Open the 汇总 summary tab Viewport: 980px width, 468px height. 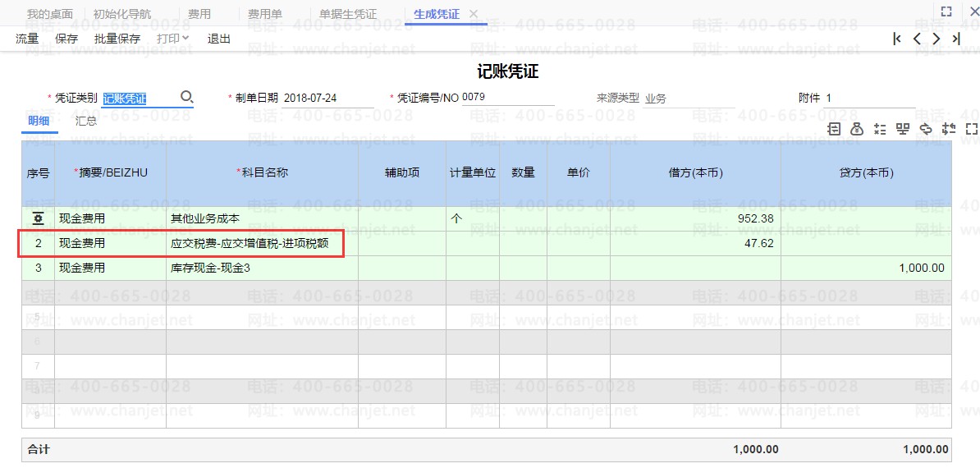click(86, 122)
